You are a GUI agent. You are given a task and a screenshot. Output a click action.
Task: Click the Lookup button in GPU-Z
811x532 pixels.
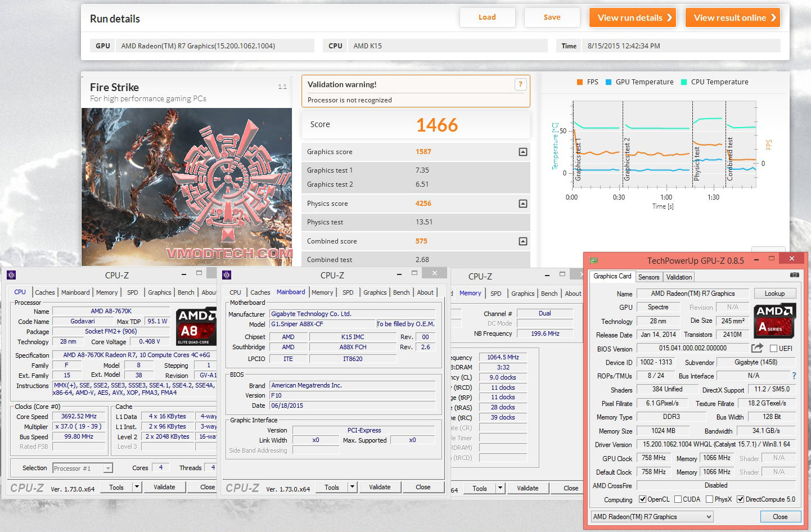click(774, 294)
